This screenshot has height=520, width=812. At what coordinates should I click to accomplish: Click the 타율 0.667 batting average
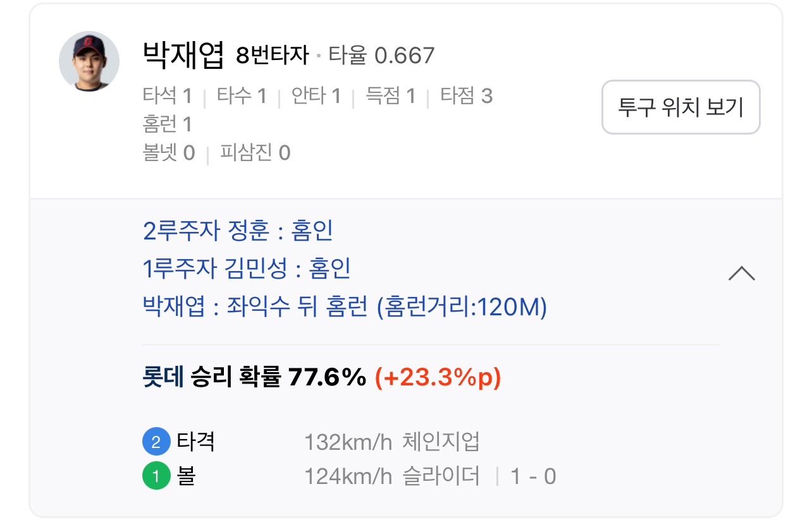[381, 56]
